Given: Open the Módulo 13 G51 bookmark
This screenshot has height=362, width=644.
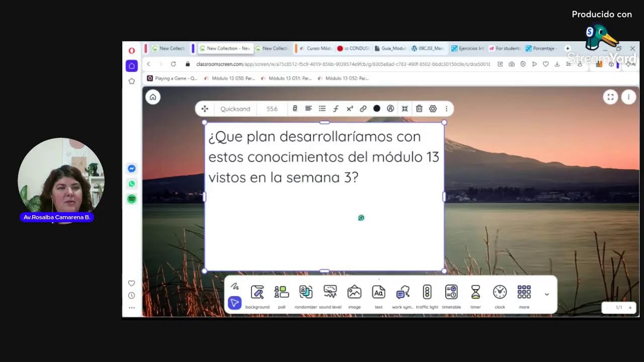Looking at the screenshot, I should tap(286, 78).
